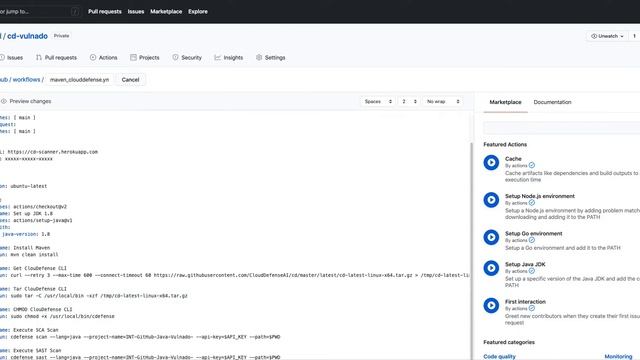Switch to Preview changes
This screenshot has height=360, width=640.
tap(30, 101)
